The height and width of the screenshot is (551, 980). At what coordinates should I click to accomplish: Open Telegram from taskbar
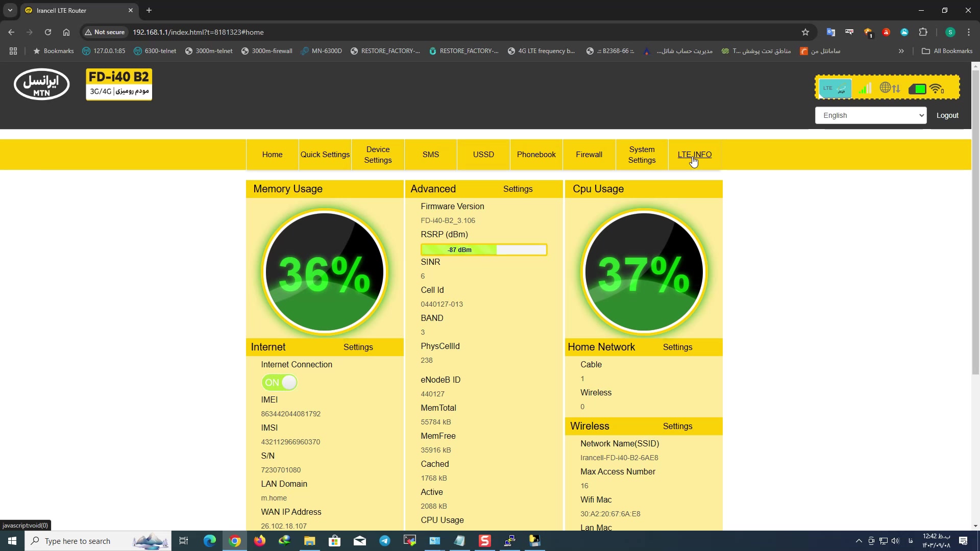[x=385, y=541]
